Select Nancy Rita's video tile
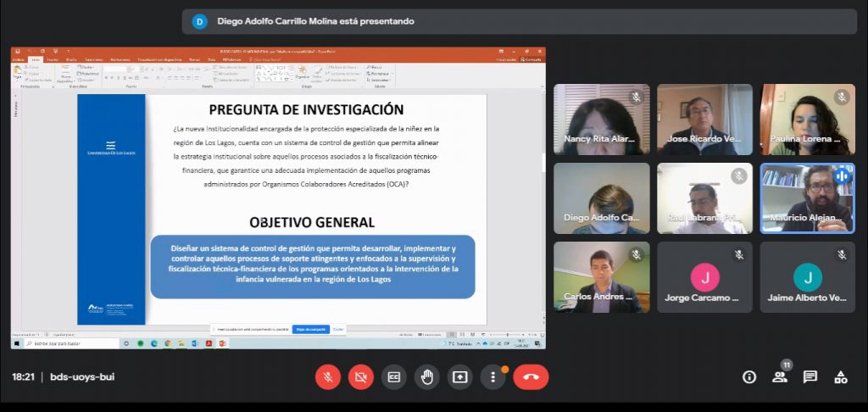Viewport: 868px width, 412px height. [601, 119]
